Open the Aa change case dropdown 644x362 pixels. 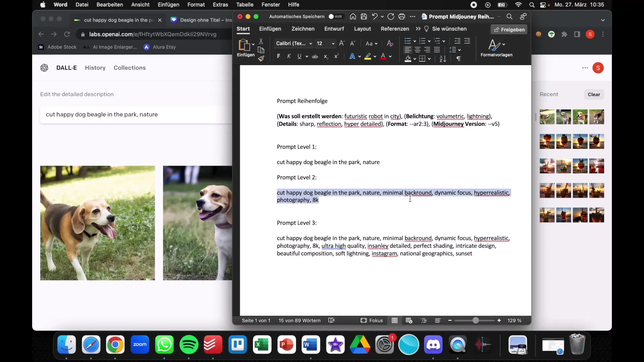[371, 44]
